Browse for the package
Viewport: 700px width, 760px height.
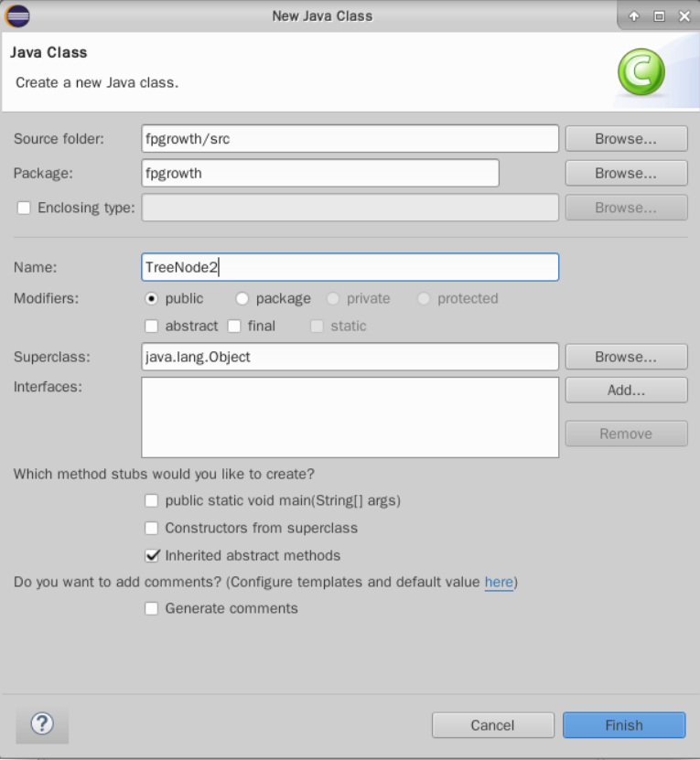(x=626, y=173)
